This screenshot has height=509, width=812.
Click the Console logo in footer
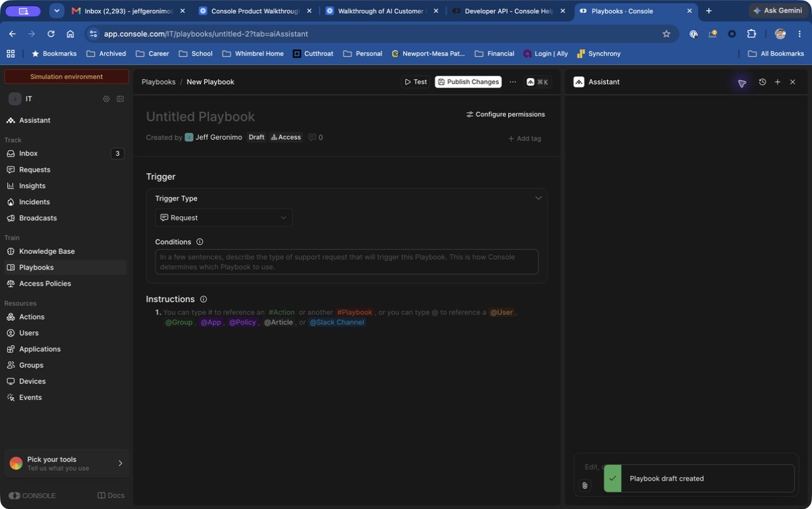point(33,495)
